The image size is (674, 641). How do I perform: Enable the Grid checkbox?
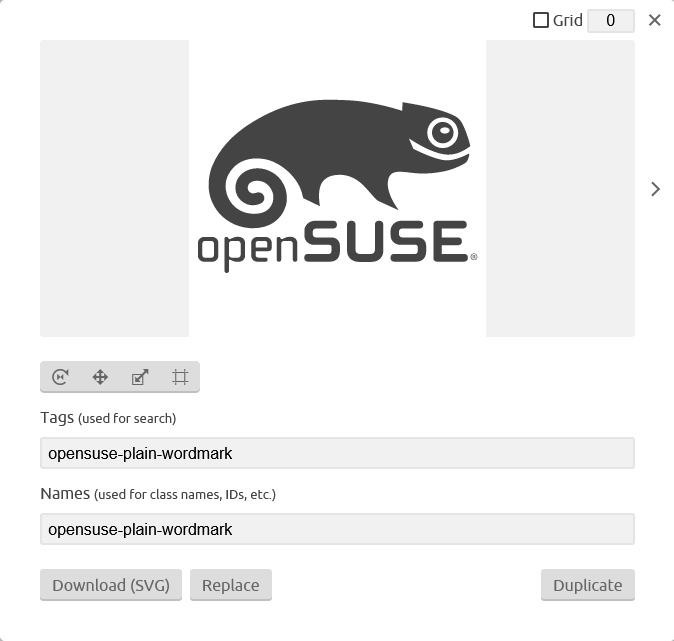(x=541, y=20)
